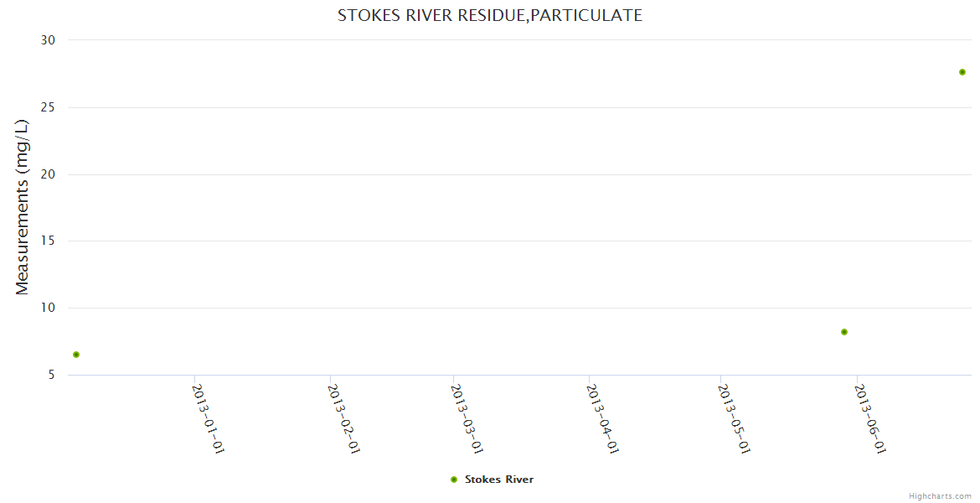This screenshot has width=980, height=503.
Task: Toggle the Stokes River series legend label
Action: [x=498, y=480]
